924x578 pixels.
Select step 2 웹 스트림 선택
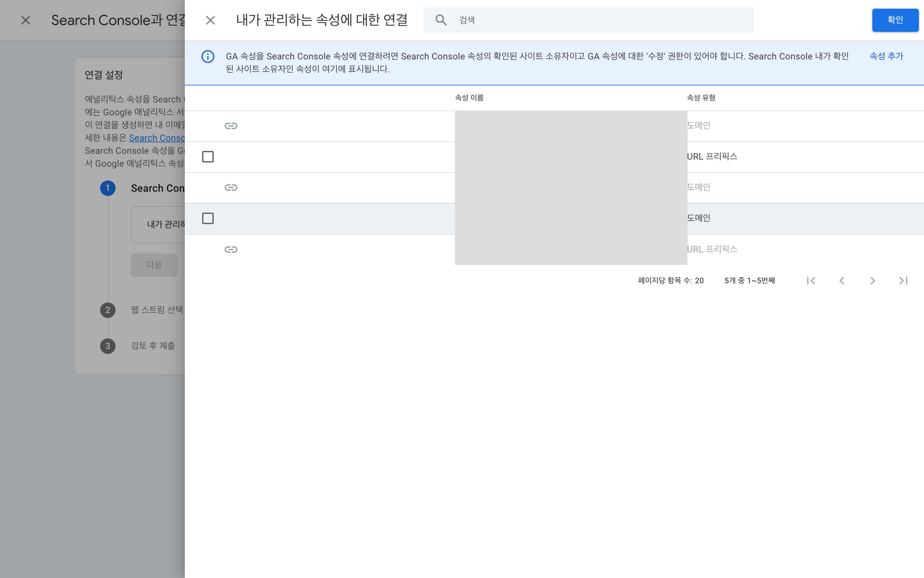(157, 310)
